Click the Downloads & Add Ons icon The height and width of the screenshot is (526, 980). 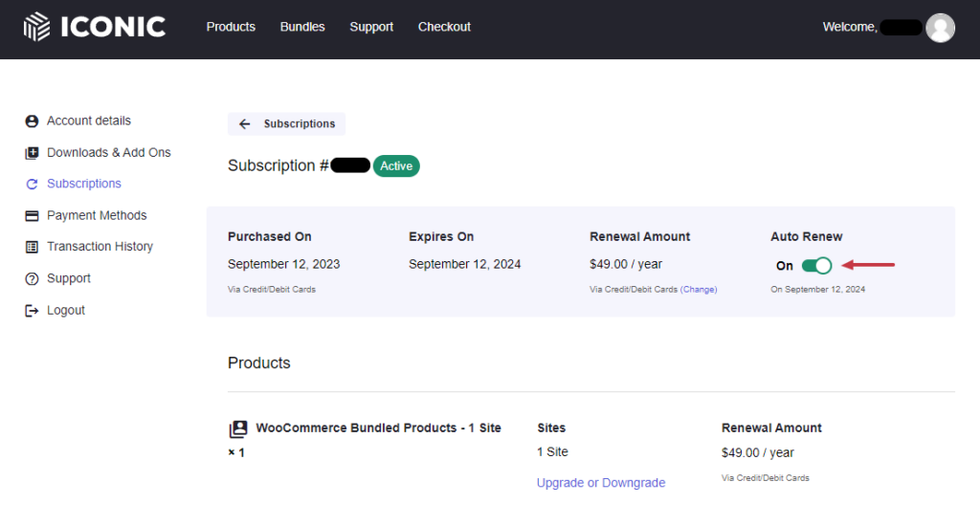click(32, 153)
